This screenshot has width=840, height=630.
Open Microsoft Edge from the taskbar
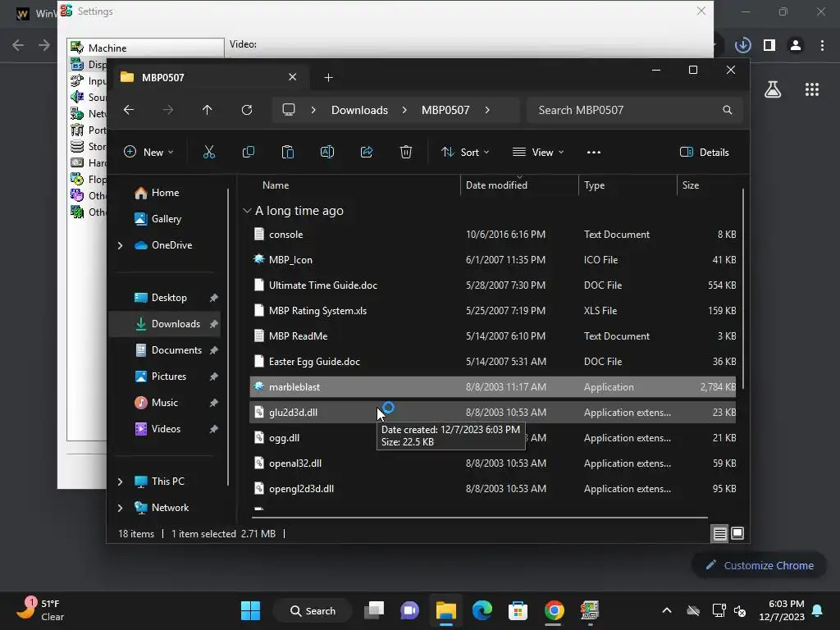(482, 610)
